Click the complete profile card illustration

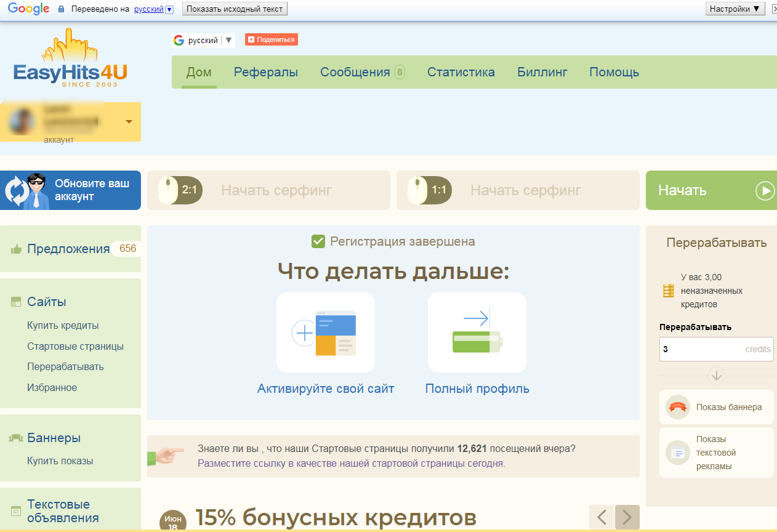click(477, 332)
